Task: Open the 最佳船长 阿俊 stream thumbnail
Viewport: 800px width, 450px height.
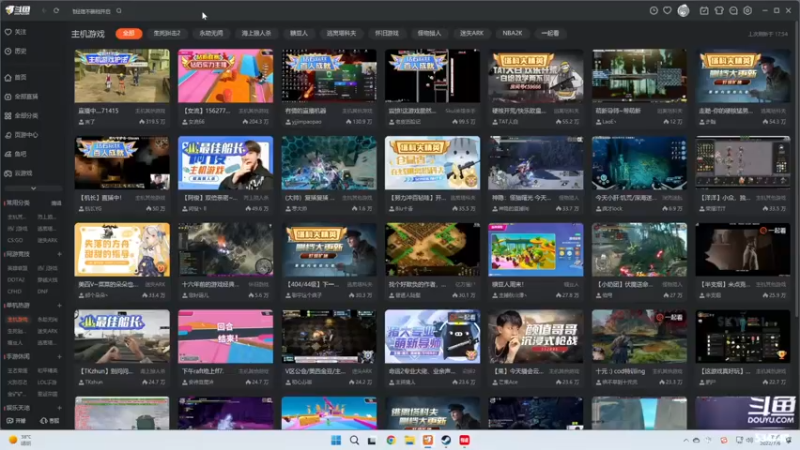Action: point(225,163)
